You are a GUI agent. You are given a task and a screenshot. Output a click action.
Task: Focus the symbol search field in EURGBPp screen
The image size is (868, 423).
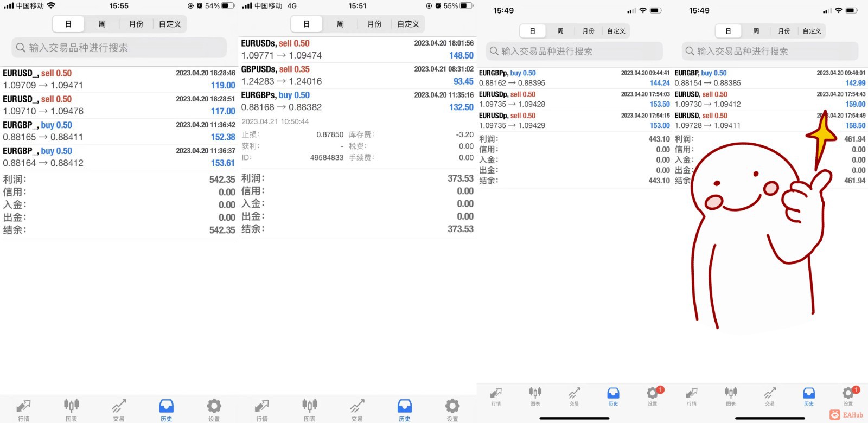point(575,51)
